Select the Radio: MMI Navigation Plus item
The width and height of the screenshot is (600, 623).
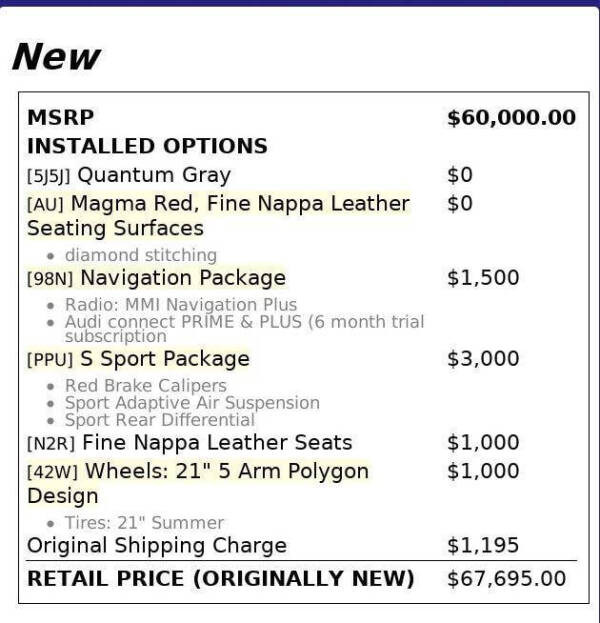pos(180,304)
